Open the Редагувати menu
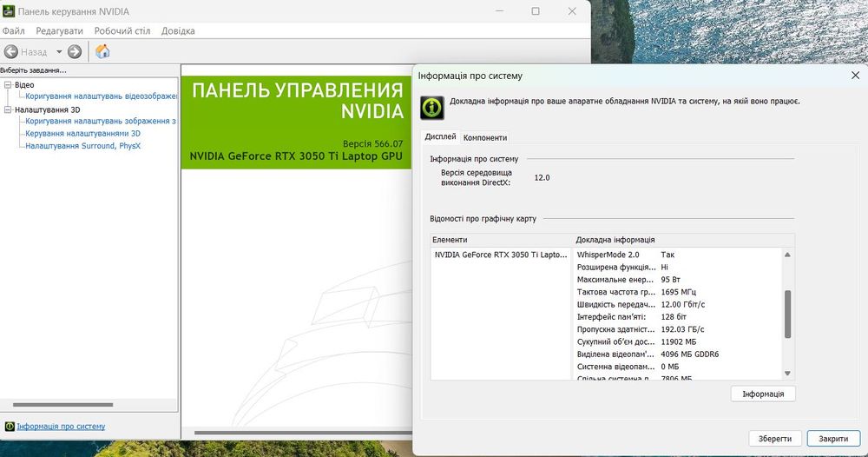The width and height of the screenshot is (868, 457). point(59,31)
